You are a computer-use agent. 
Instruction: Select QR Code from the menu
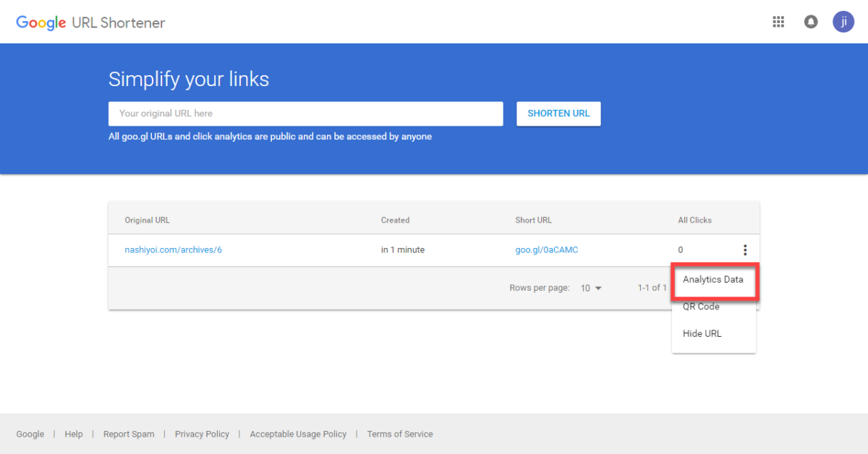tap(701, 307)
